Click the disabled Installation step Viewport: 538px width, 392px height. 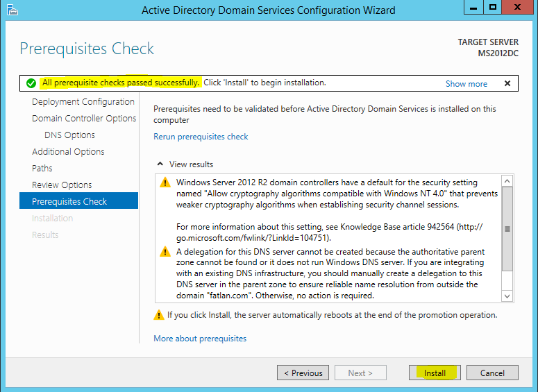pyautogui.click(x=52, y=218)
